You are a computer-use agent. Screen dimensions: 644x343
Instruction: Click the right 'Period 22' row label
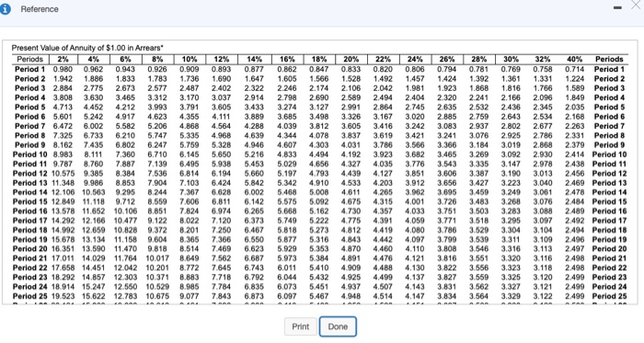click(609, 268)
